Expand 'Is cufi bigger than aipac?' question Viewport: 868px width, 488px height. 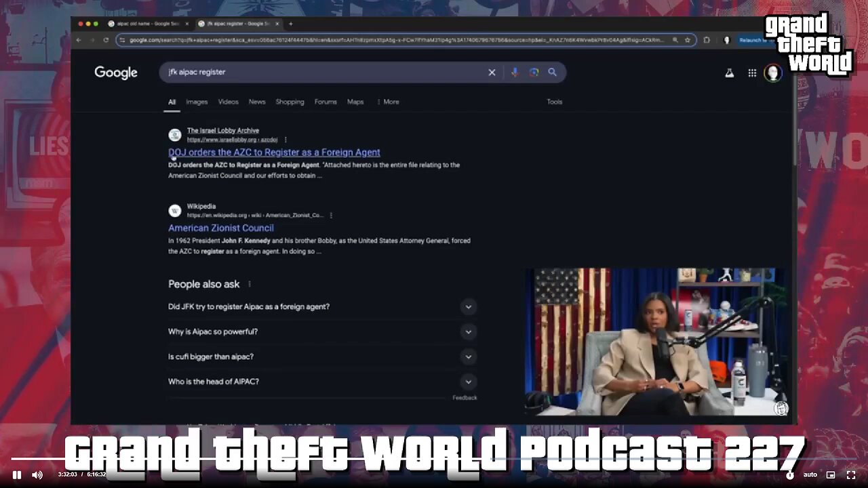tap(323, 357)
